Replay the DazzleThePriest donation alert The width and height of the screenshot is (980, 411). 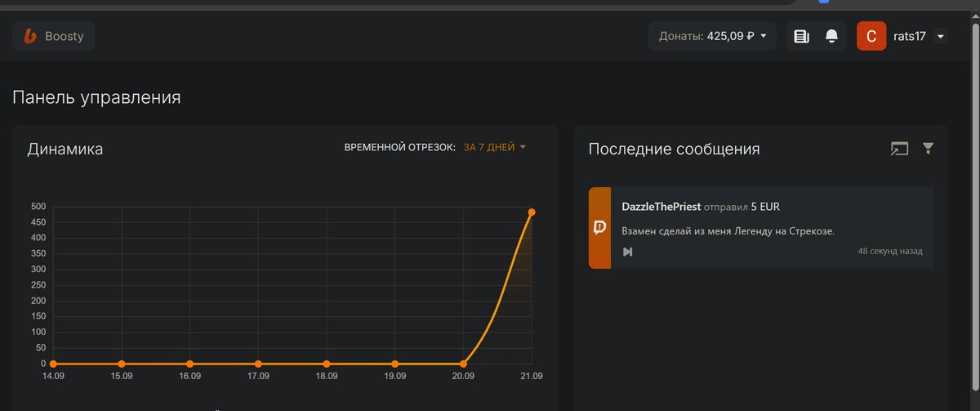(627, 252)
